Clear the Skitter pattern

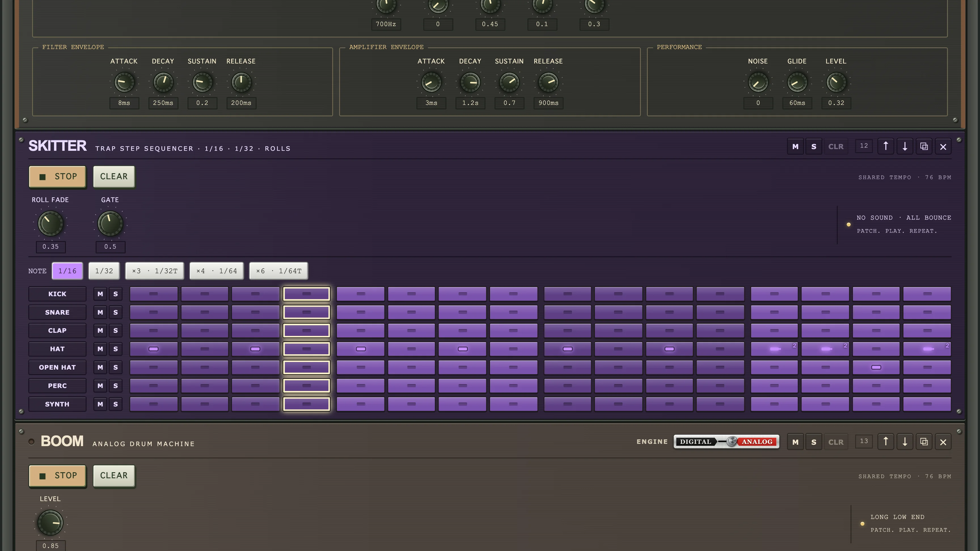114,177
